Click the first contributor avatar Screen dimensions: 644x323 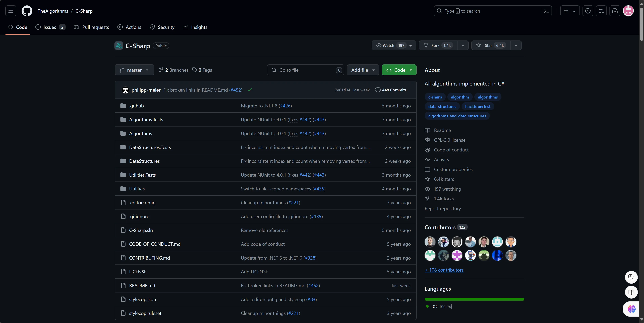pos(430,242)
